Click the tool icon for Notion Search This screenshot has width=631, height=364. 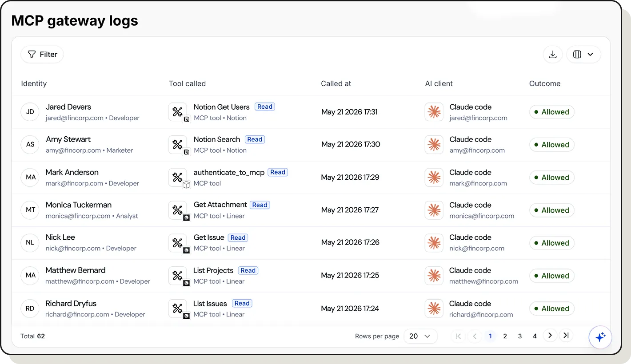click(178, 144)
